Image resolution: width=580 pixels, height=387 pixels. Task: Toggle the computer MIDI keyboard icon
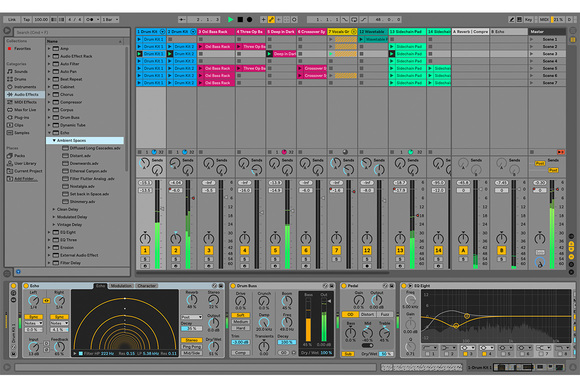520,19
